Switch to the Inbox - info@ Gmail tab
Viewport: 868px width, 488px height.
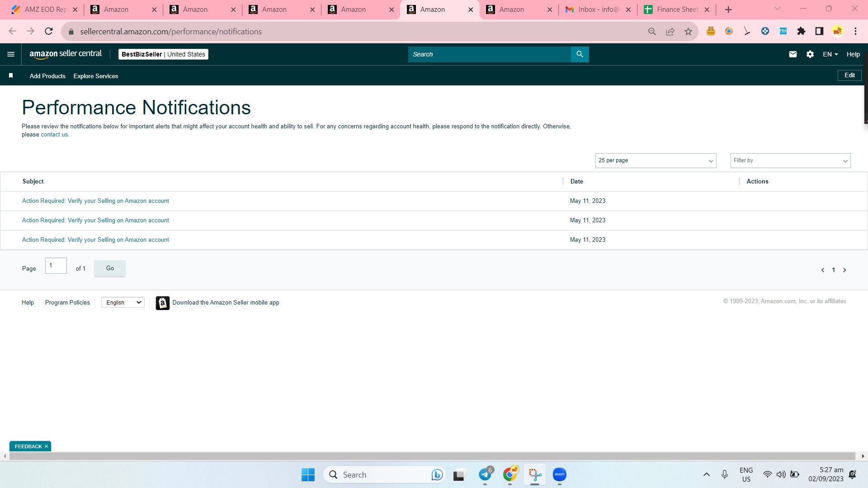pyautogui.click(x=598, y=9)
